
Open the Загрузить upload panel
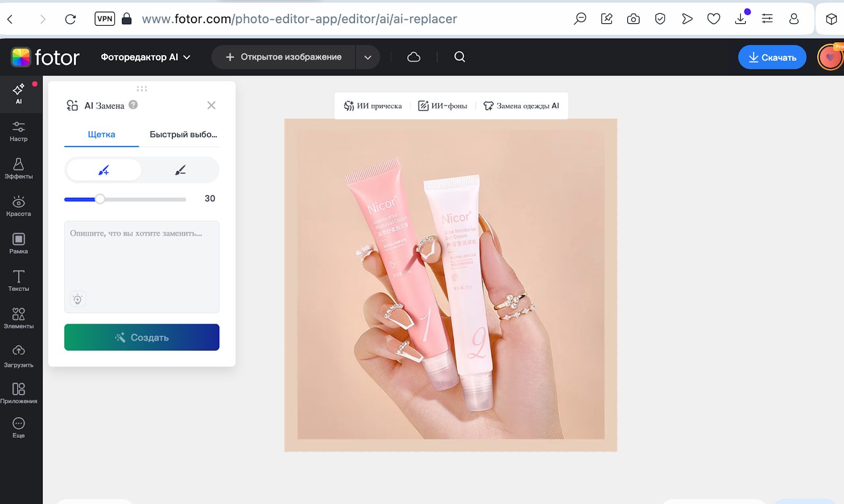click(x=19, y=356)
